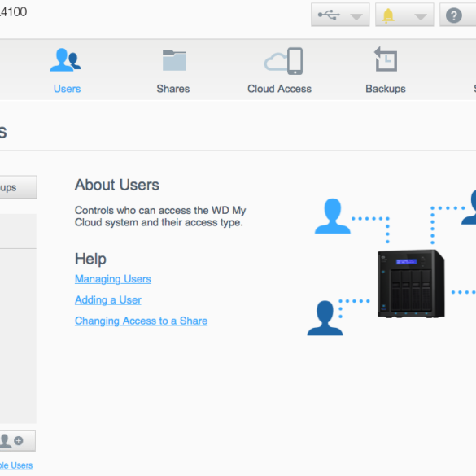Open the Shares folder icon

pos(174,60)
